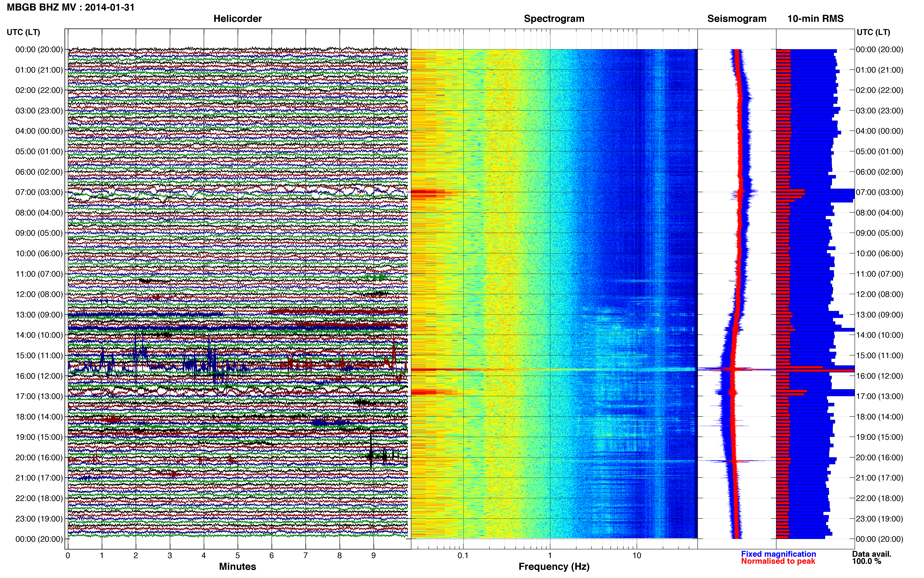Click the right 22:00 (18:00) time label
Image resolution: width=924 pixels, height=578 pixels.
click(879, 498)
